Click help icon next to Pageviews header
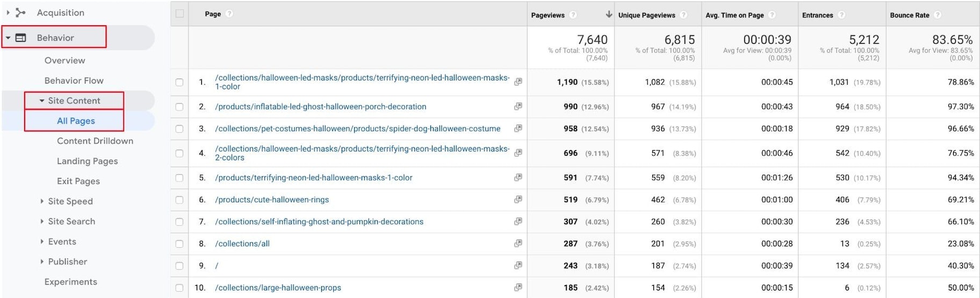This screenshot has height=298, width=980. point(573,15)
